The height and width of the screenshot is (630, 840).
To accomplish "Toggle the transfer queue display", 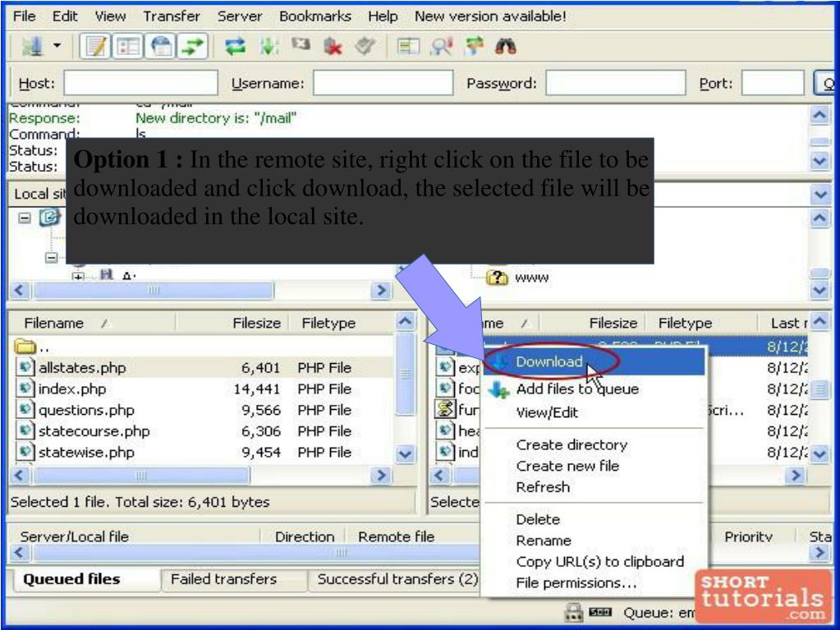I will [192, 47].
